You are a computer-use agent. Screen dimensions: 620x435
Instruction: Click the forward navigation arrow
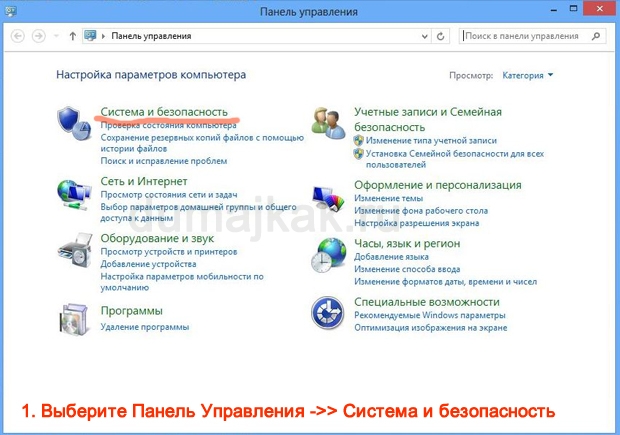[x=38, y=36]
